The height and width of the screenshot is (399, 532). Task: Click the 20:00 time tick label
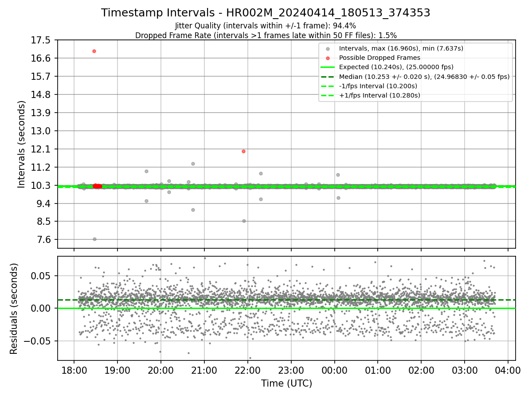161,370
